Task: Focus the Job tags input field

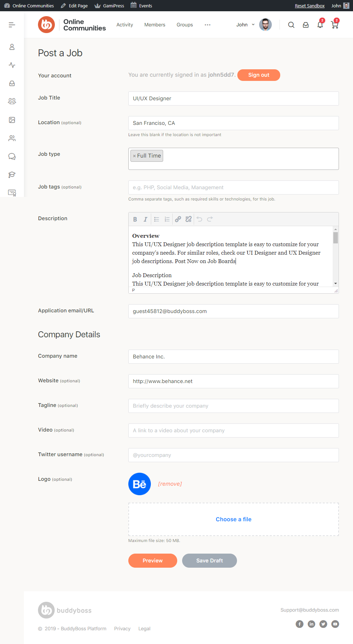Action: 233,187
